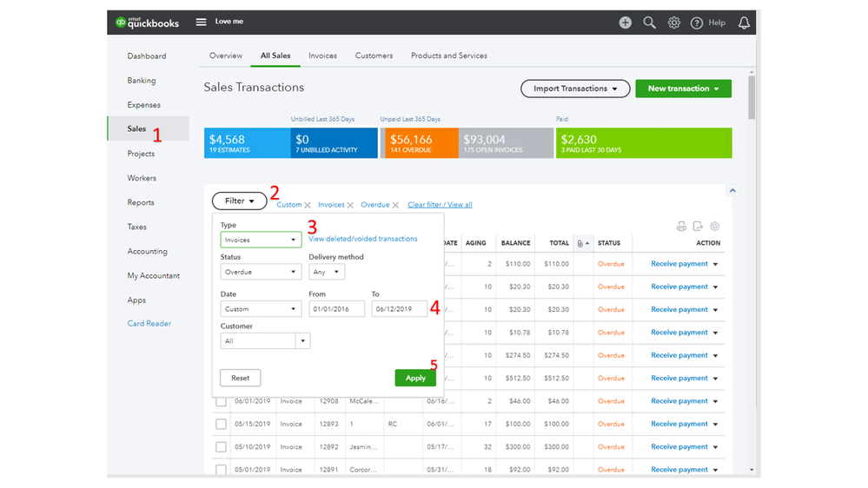Export the list to Excel icon
Viewport: 868px width, 488px height.
click(x=698, y=227)
